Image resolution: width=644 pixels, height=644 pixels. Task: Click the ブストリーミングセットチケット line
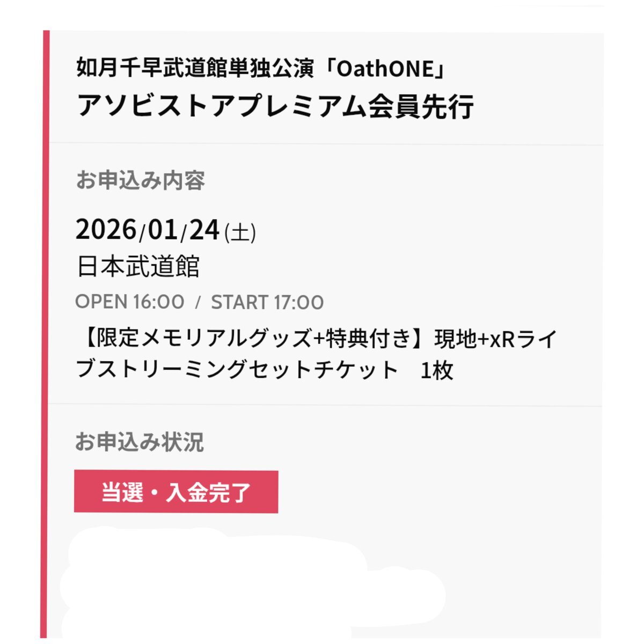tap(237, 370)
